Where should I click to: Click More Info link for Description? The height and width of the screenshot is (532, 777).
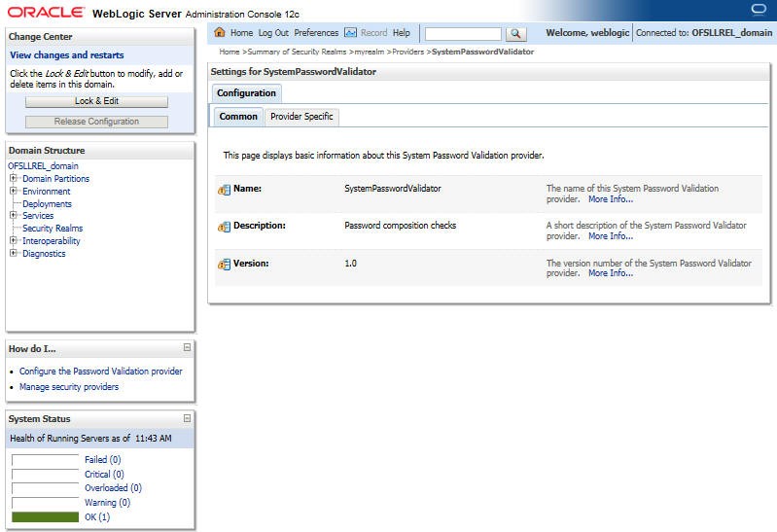611,236
